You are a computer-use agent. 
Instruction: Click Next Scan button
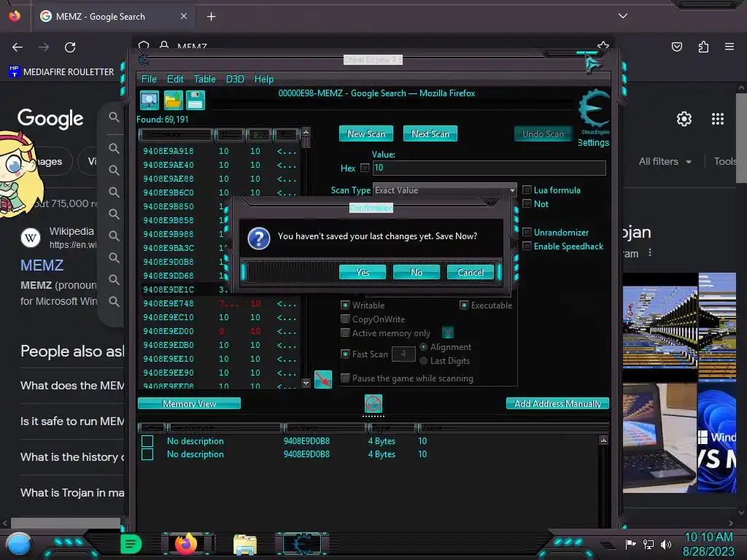click(430, 134)
